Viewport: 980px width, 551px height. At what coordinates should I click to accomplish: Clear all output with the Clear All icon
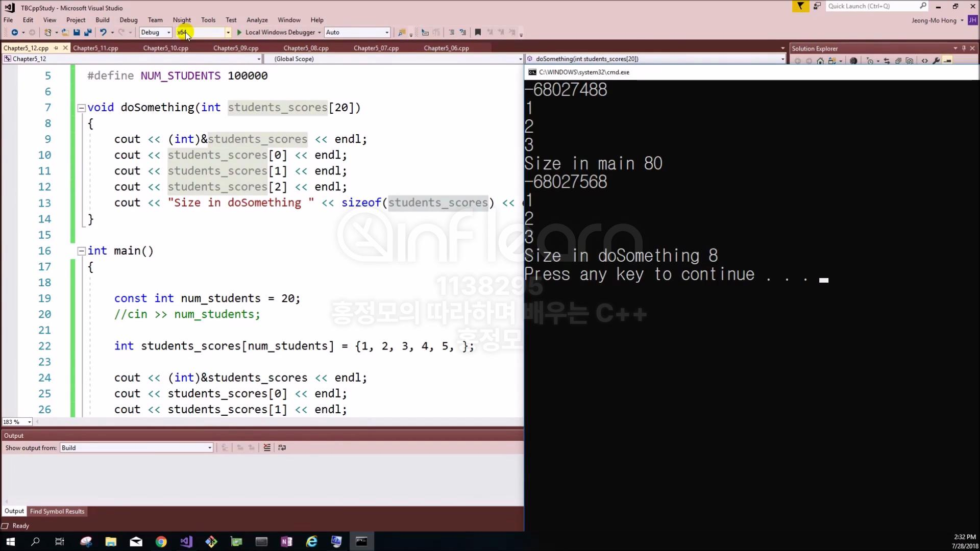tap(267, 447)
